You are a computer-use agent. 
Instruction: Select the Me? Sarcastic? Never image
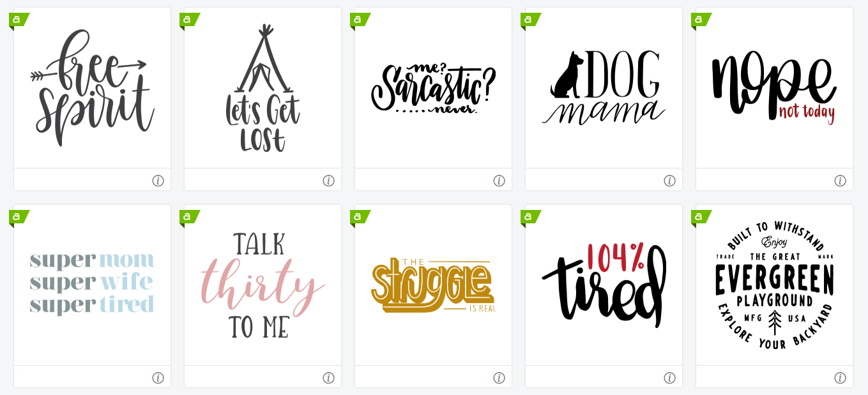433,88
